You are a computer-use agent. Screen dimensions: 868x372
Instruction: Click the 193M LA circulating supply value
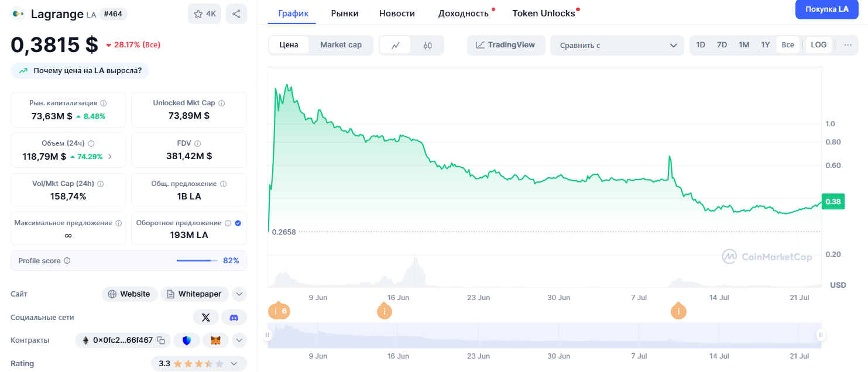tap(189, 235)
